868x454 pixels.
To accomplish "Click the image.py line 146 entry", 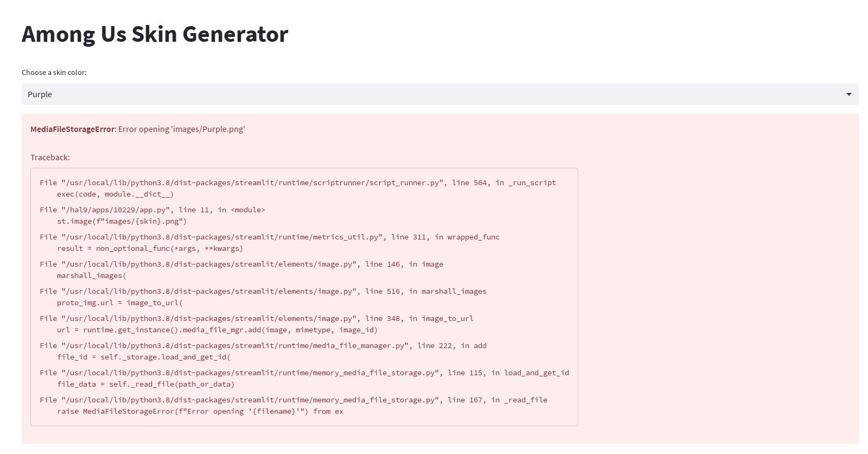I will [x=241, y=264].
